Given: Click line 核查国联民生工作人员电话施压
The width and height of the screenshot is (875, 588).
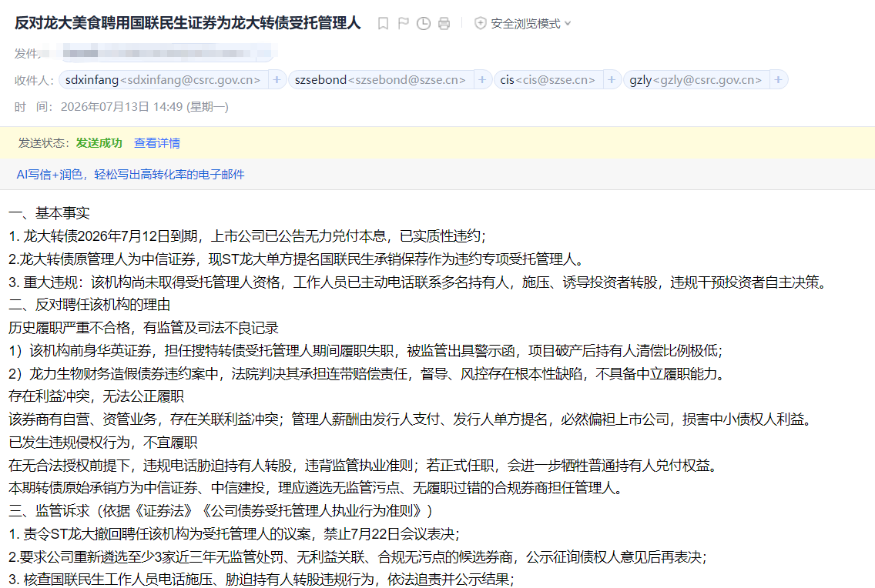Looking at the screenshot, I should click(x=261, y=579).
